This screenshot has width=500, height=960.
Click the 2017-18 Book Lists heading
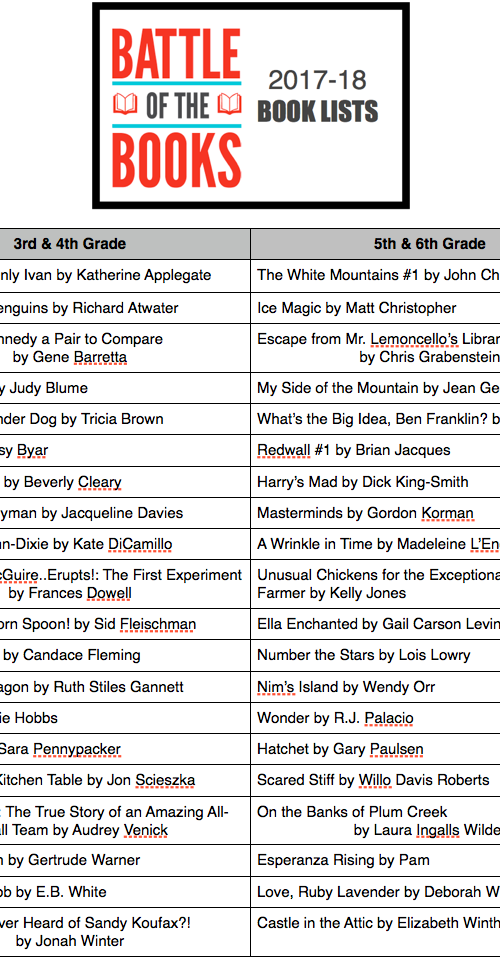[318, 97]
